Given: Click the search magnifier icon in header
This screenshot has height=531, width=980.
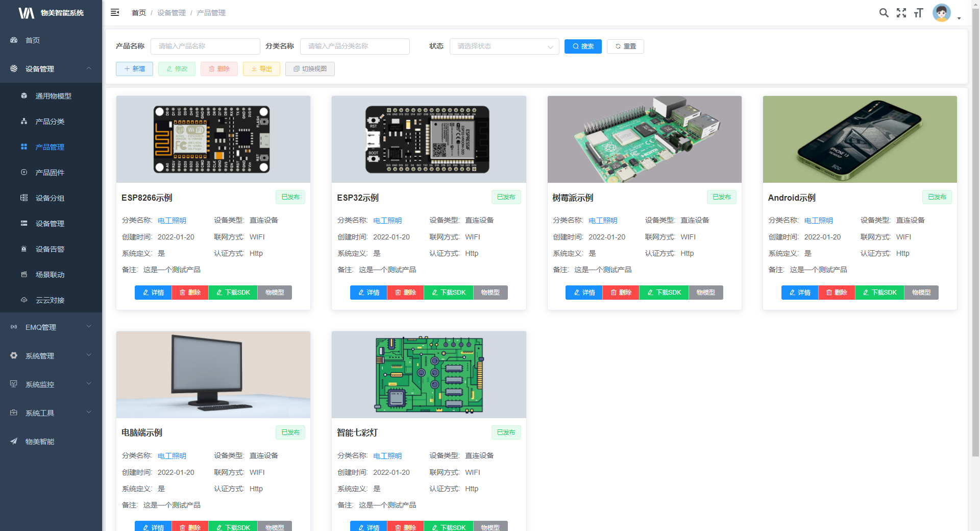Looking at the screenshot, I should (x=884, y=13).
